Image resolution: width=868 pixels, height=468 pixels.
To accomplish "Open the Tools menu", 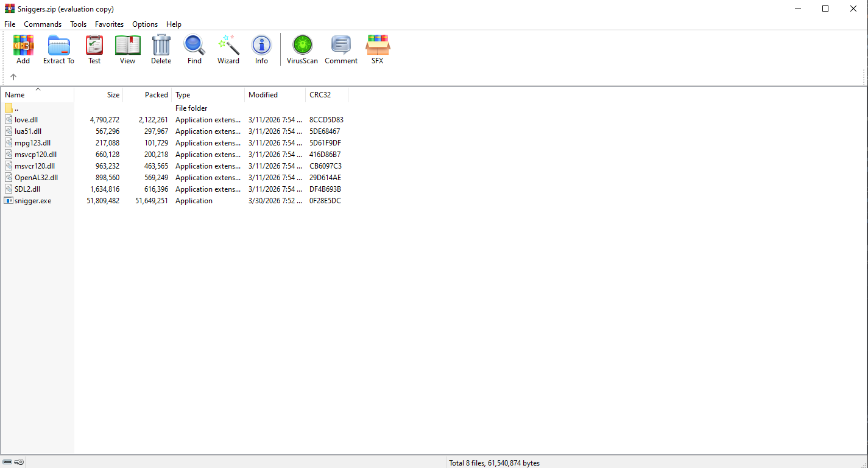I will click(78, 24).
